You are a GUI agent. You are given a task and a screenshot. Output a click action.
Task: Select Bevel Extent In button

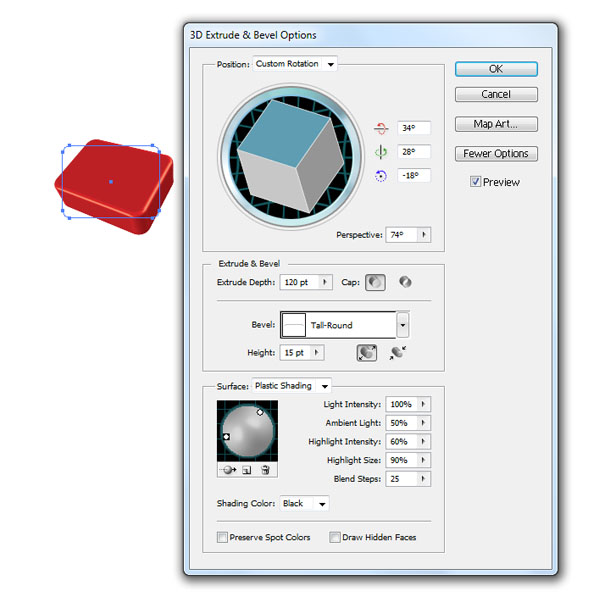pyautogui.click(x=398, y=352)
